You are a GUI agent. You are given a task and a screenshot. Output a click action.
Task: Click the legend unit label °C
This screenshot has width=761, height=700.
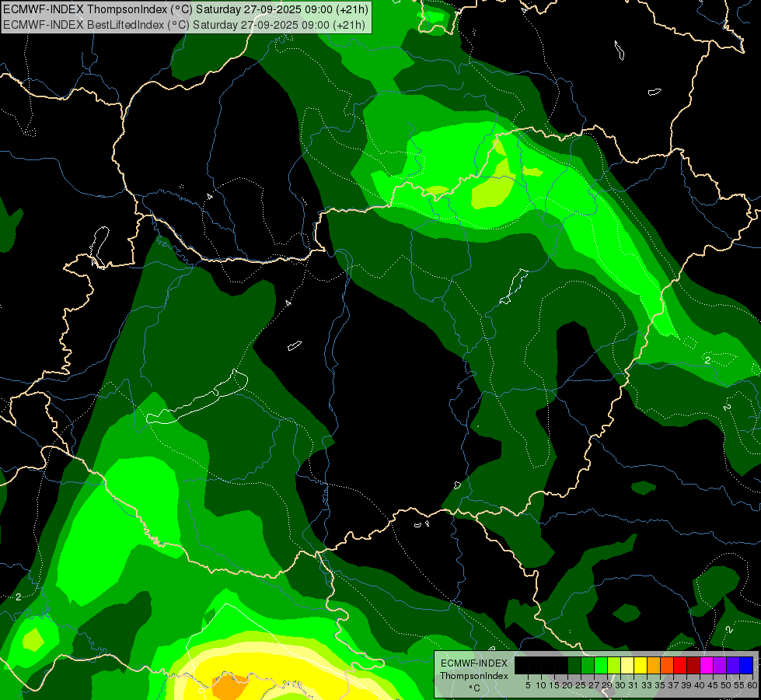tap(474, 688)
